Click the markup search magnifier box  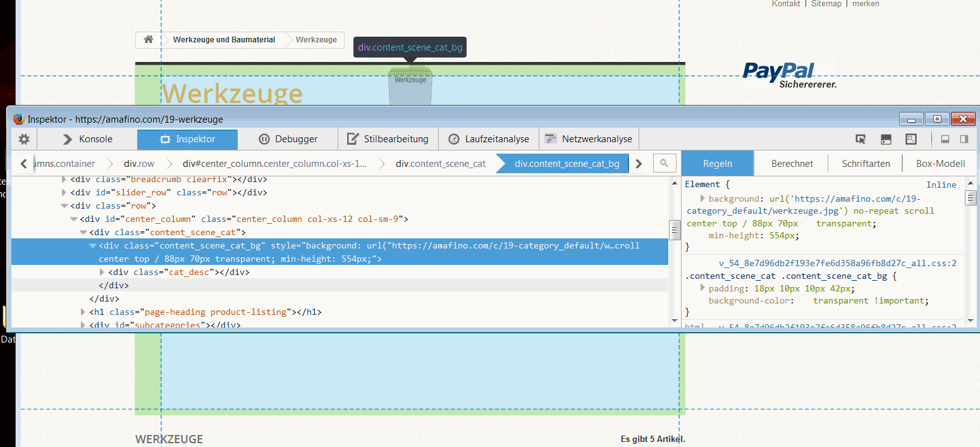click(x=665, y=163)
